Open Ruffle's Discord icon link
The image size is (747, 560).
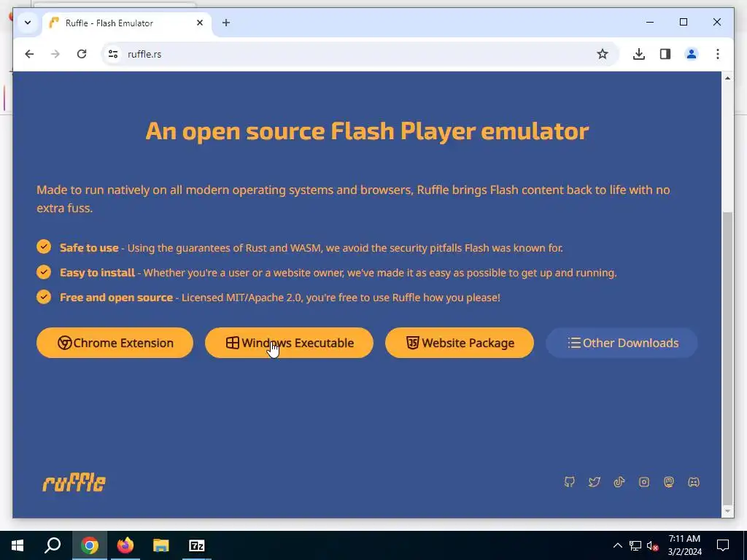694,482
